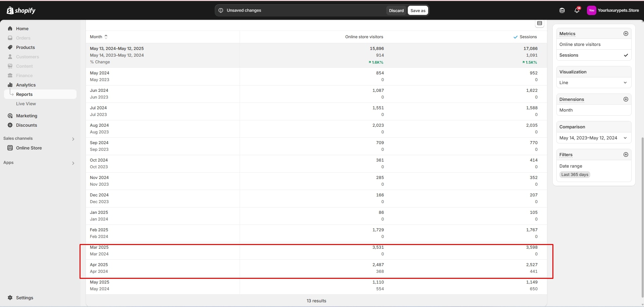This screenshot has height=307, width=644.
Task: Open the Sidekick assistant icon
Action: point(562,10)
